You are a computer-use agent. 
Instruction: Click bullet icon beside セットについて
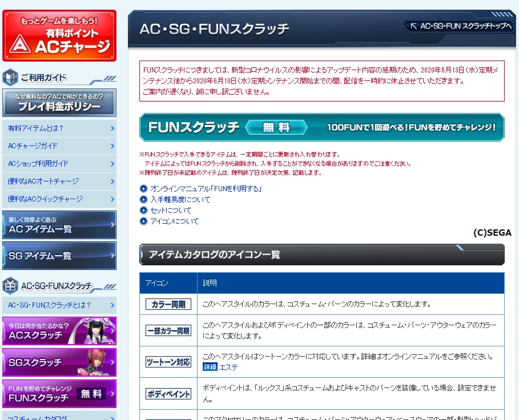click(x=143, y=211)
